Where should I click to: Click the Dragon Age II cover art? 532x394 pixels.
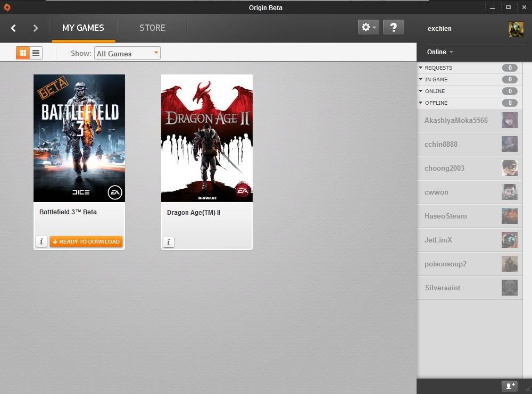tap(207, 138)
